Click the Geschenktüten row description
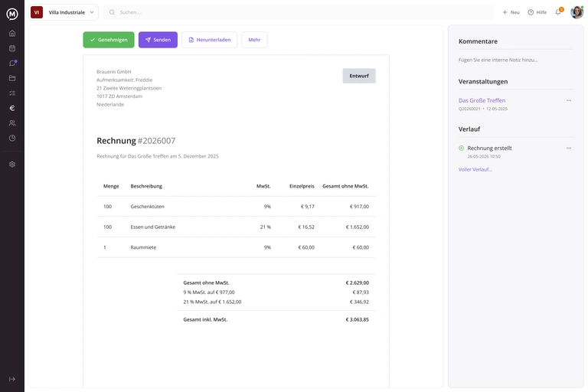 (147, 207)
